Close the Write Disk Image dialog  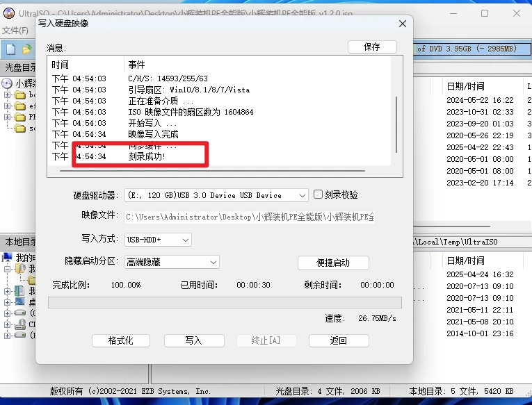pos(403,24)
